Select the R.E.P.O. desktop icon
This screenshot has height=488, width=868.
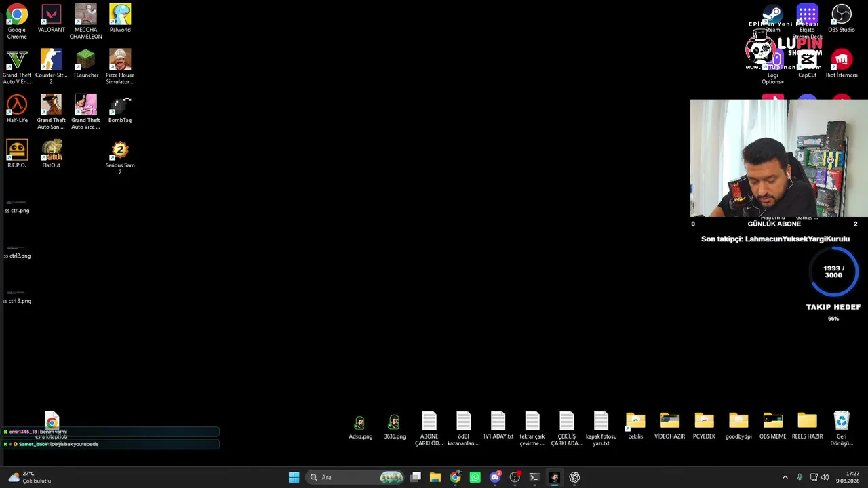click(x=17, y=154)
